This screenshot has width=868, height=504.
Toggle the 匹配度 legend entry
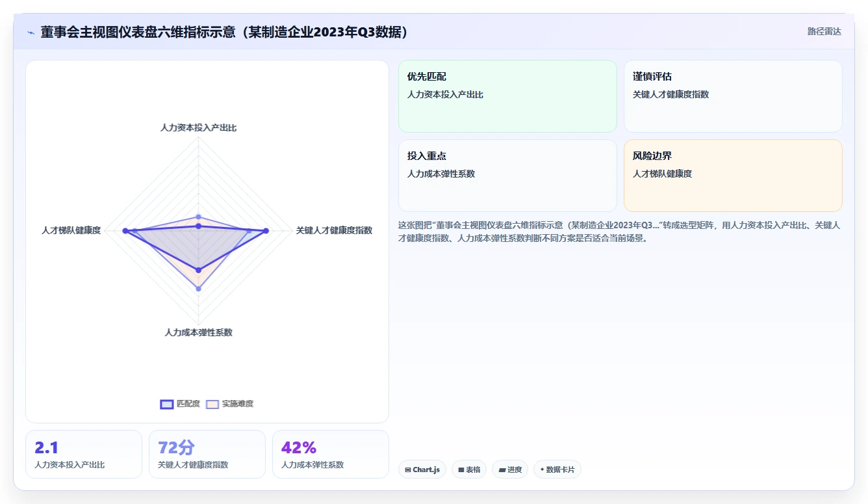tap(180, 404)
